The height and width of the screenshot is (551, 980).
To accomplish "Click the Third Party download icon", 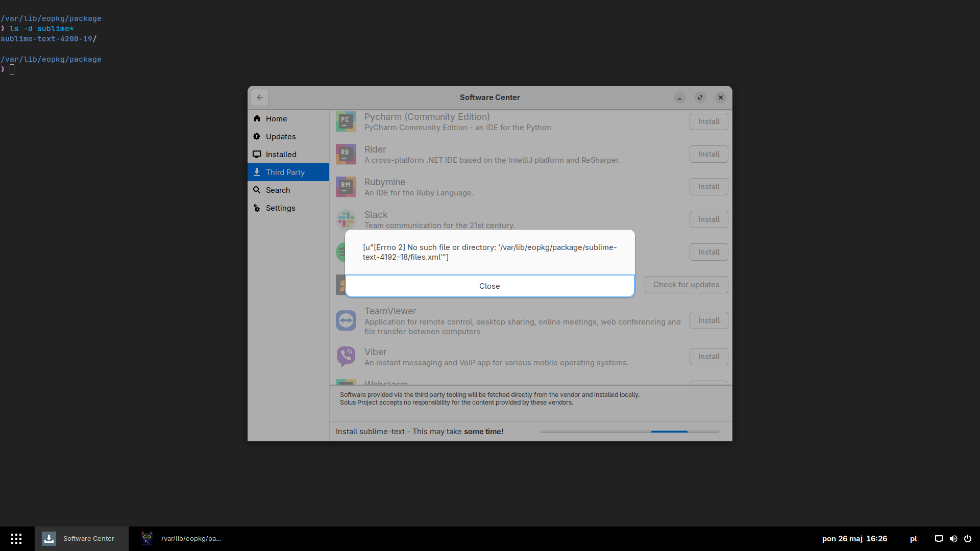I will click(257, 172).
